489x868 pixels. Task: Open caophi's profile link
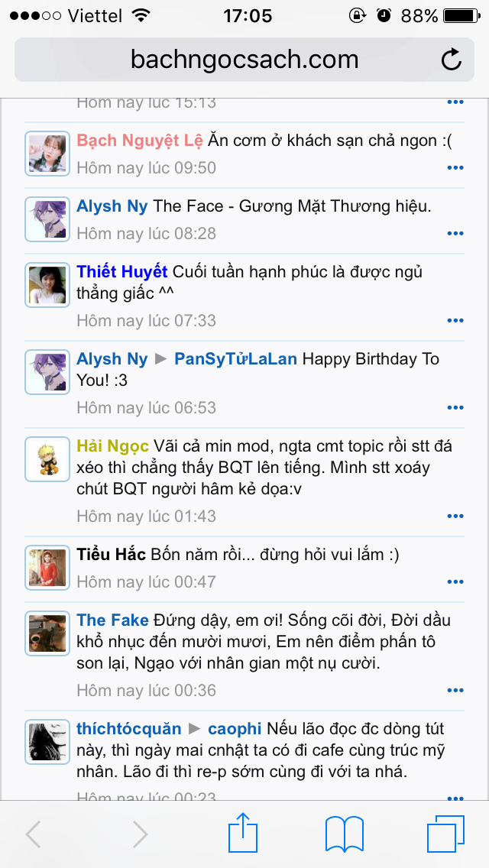[235, 729]
